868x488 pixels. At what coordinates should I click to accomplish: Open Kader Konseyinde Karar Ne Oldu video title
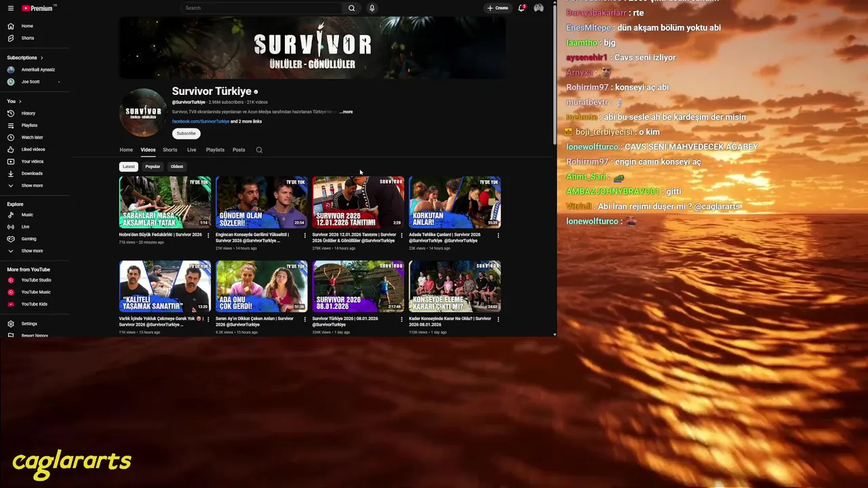pyautogui.click(x=450, y=321)
